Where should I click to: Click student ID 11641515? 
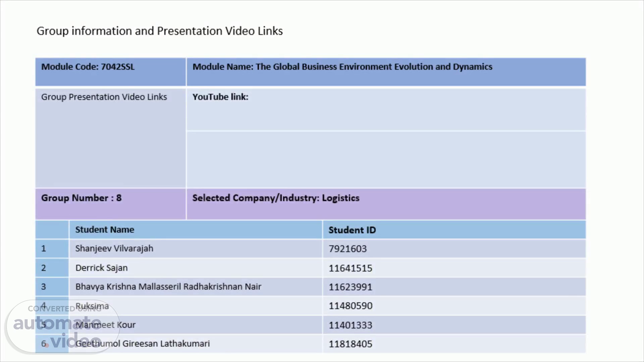pos(351,268)
